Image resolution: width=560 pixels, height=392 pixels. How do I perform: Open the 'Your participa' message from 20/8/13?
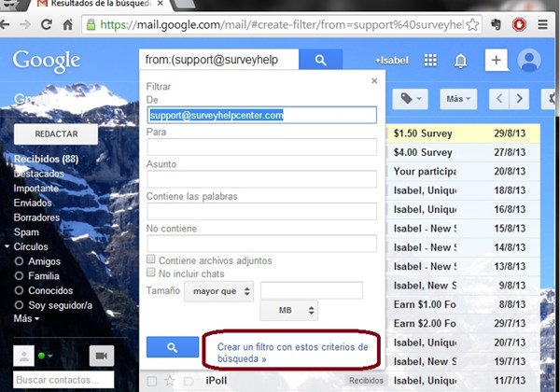tap(463, 172)
